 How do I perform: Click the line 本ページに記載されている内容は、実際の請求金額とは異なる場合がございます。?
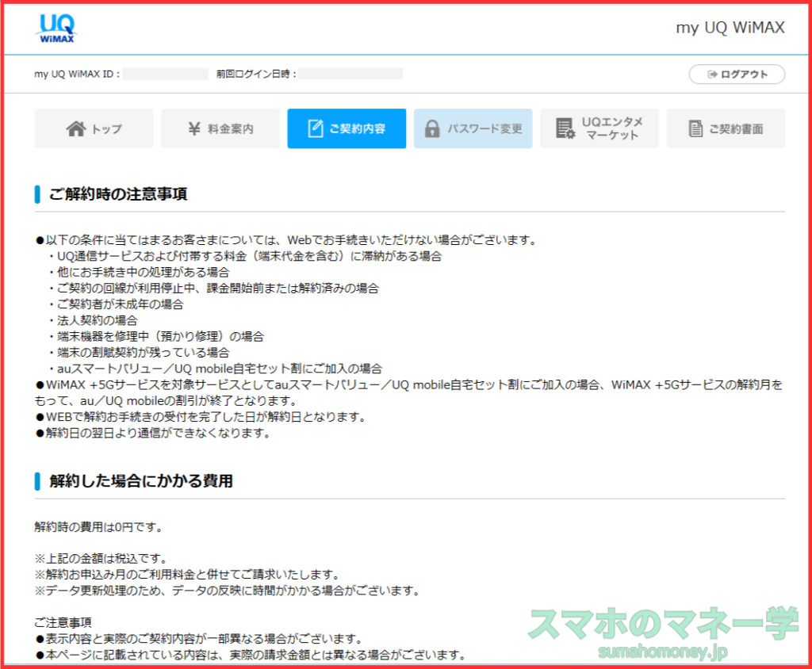coord(251,655)
